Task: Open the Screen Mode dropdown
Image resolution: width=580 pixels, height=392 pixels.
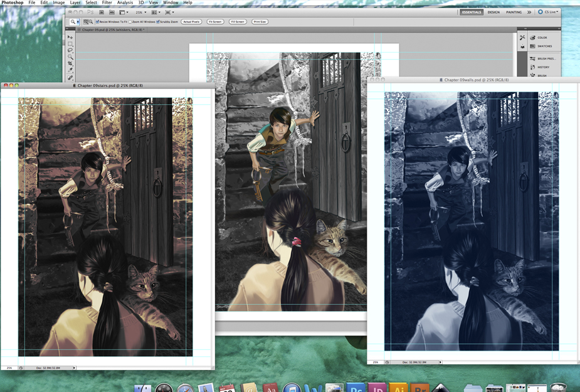Action: coord(169,12)
